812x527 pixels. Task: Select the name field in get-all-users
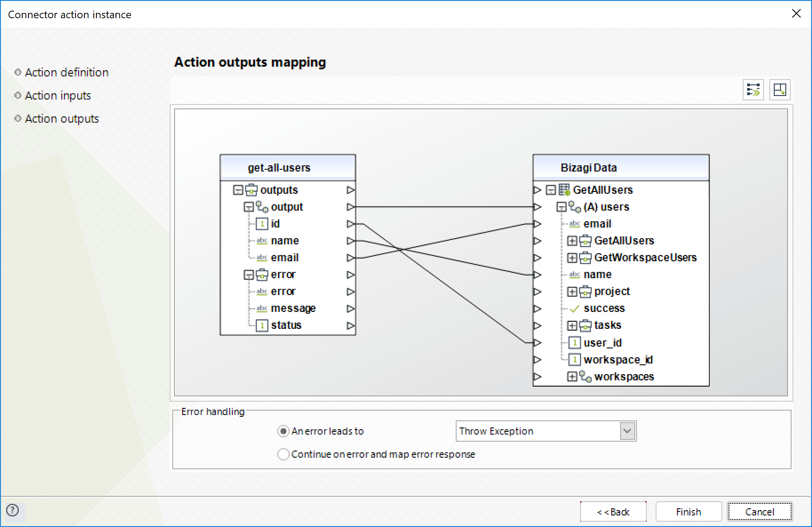tap(285, 241)
